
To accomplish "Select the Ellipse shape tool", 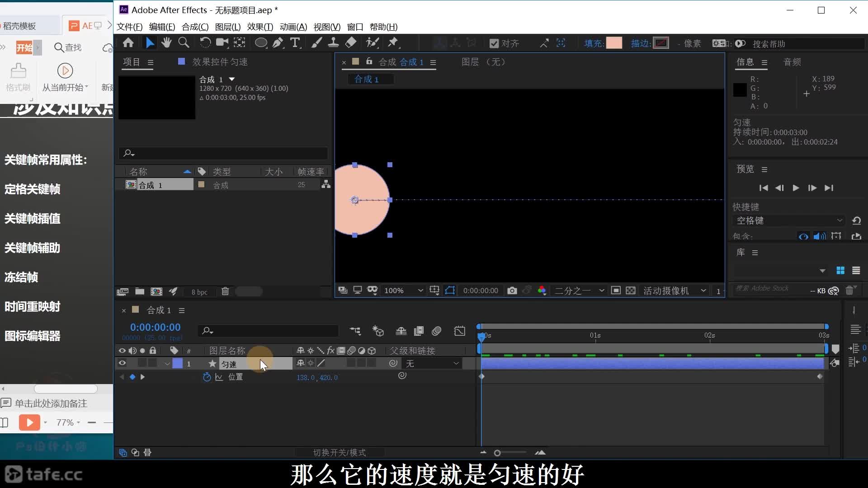I will pos(261,43).
